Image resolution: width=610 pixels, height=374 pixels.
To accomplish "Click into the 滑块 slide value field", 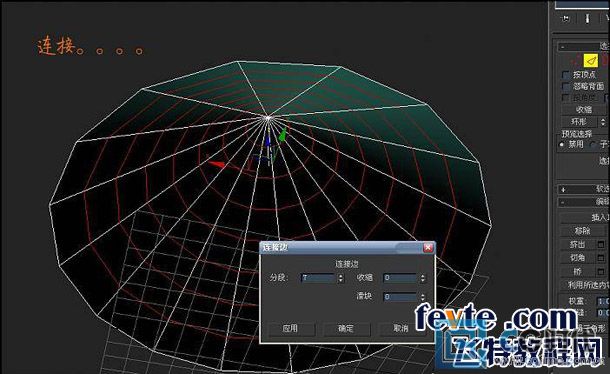I will pos(401,297).
